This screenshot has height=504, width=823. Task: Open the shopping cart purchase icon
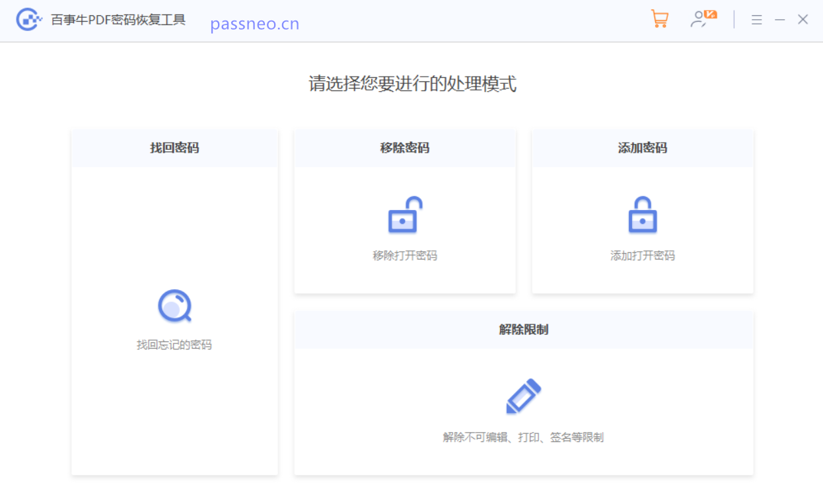tap(659, 19)
